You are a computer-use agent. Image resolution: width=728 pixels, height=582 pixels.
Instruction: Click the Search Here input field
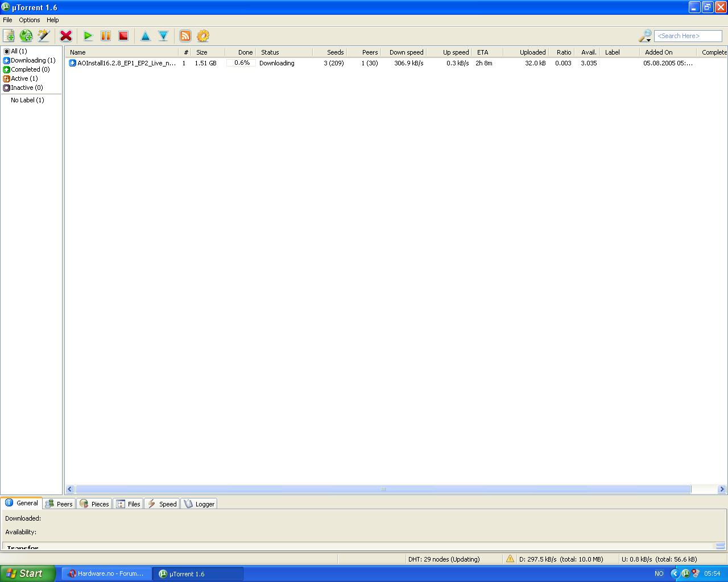click(688, 36)
